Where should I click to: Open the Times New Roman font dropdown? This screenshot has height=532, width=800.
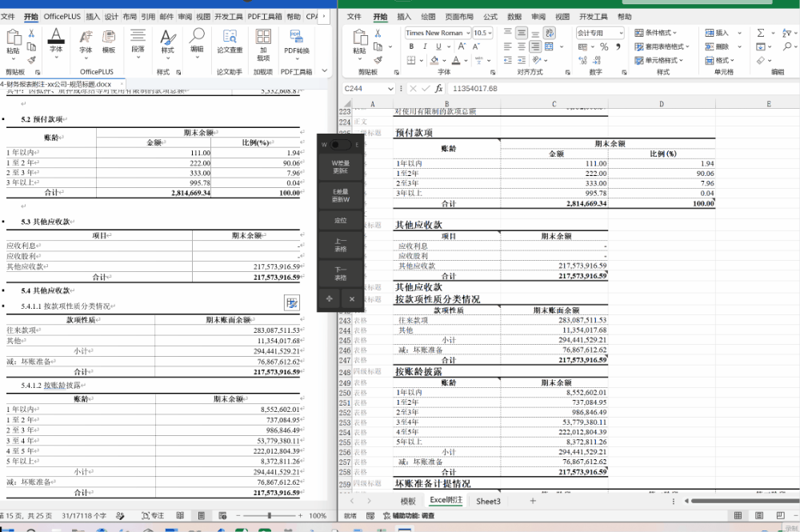468,33
